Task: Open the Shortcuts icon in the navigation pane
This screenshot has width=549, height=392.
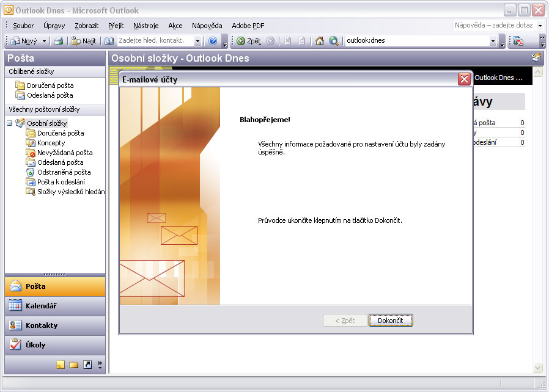Action: (87, 365)
